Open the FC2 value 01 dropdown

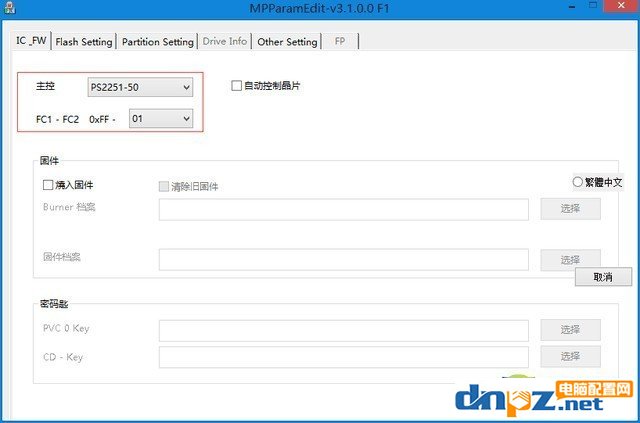(x=161, y=118)
